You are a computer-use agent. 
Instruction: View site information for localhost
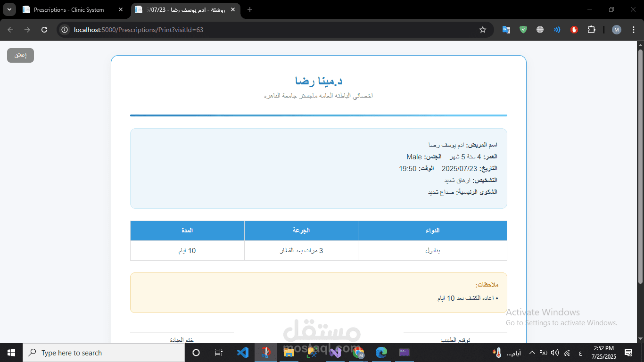coord(65,30)
